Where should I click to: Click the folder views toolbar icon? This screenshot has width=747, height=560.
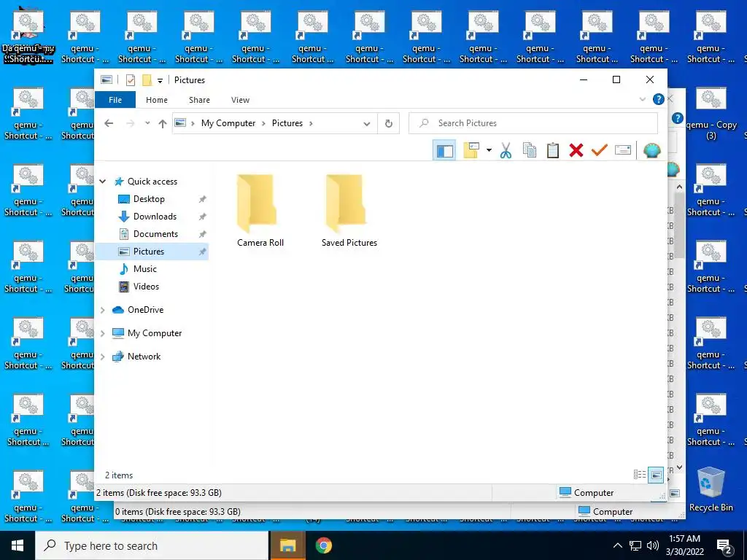click(471, 150)
